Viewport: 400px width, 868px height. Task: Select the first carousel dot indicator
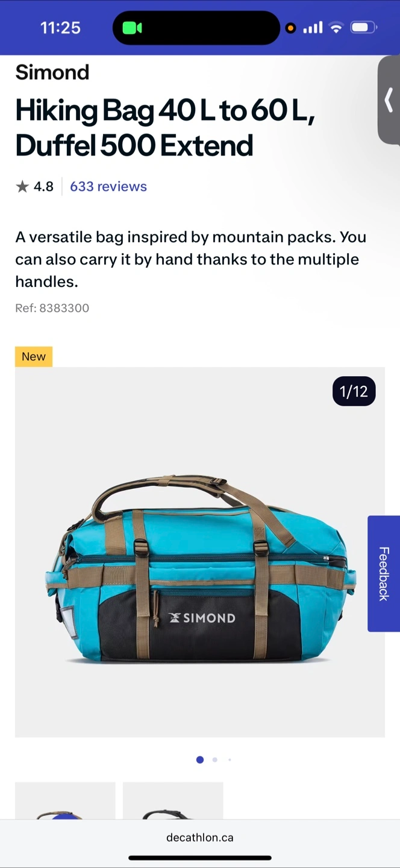tap(200, 759)
